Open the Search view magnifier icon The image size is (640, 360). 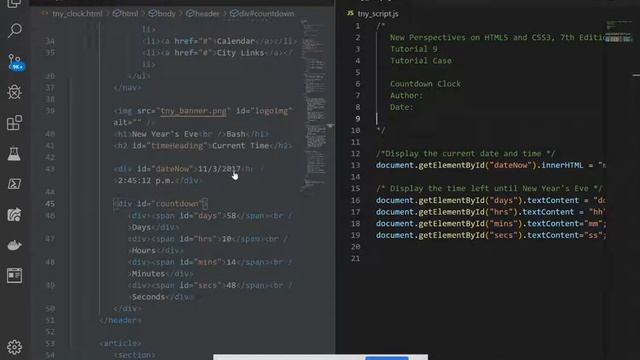(15, 31)
